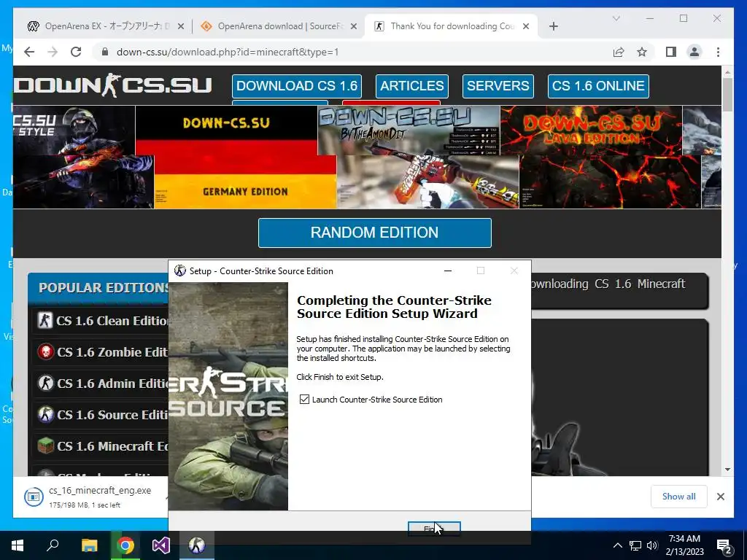Open the ARTICLES menu item
Image resolution: width=747 pixels, height=560 pixels.
click(411, 86)
